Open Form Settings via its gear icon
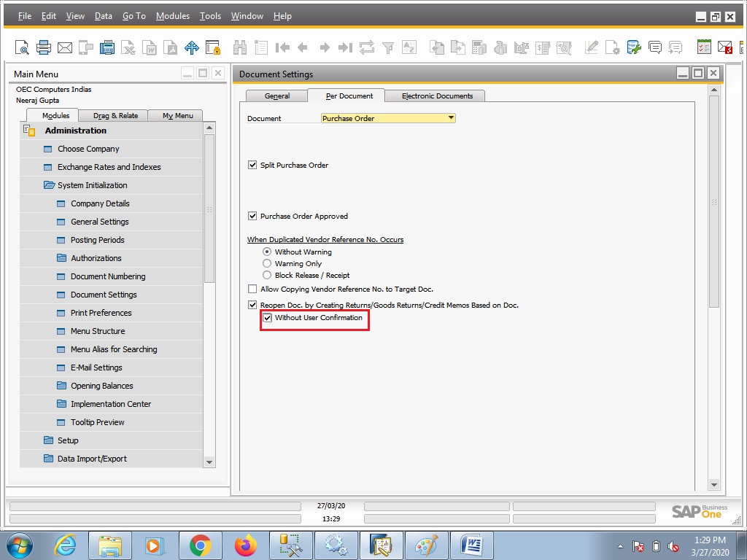Image resolution: width=747 pixels, height=560 pixels. point(611,47)
